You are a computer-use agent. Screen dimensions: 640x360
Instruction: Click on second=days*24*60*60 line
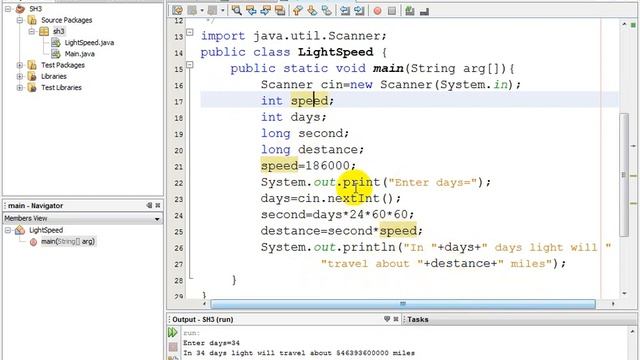click(x=337, y=214)
